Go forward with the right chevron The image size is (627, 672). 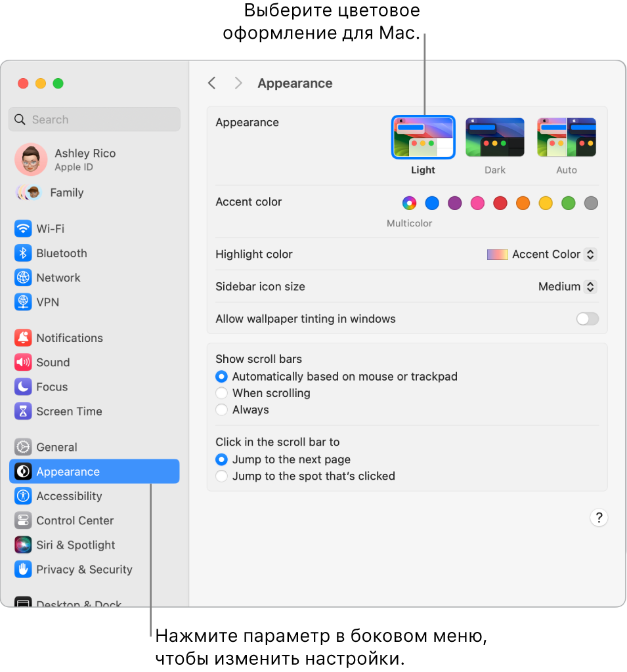click(238, 83)
